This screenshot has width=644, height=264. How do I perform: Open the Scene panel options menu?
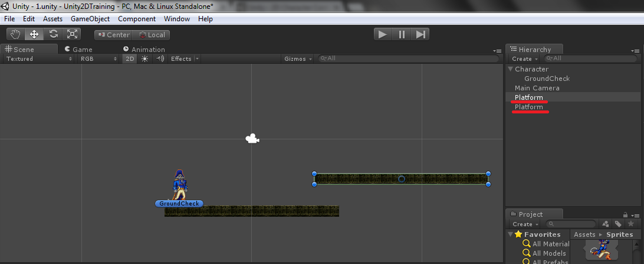[x=497, y=51]
